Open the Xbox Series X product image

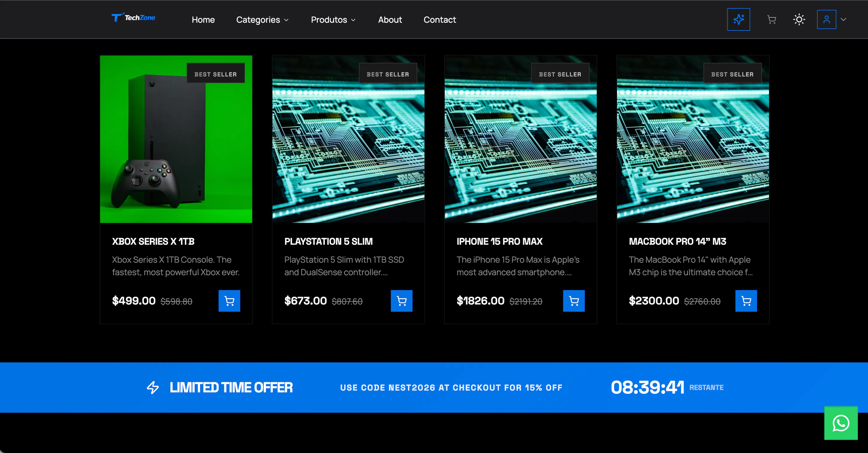(176, 139)
